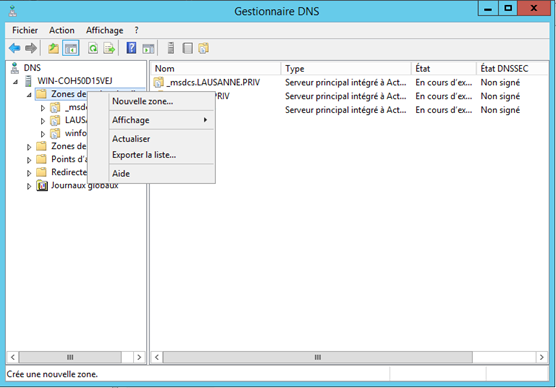
Task: Toggle the action pane toolbar icon
Action: tap(148, 48)
